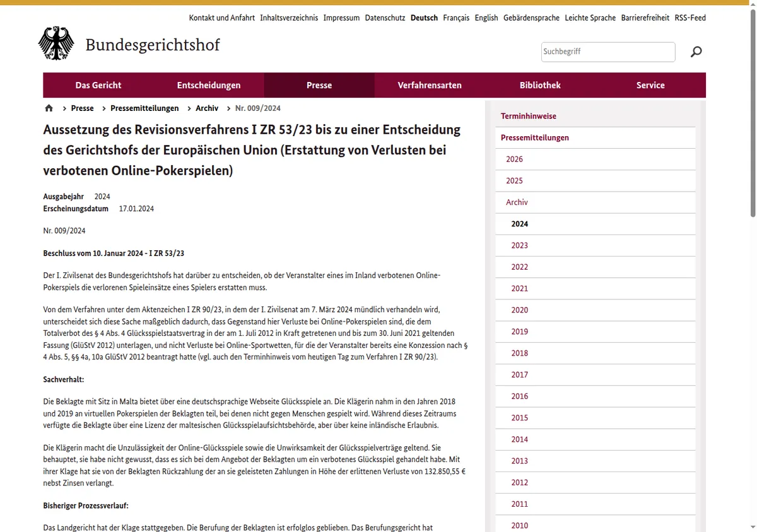Select archive year 2012

[x=596, y=482]
